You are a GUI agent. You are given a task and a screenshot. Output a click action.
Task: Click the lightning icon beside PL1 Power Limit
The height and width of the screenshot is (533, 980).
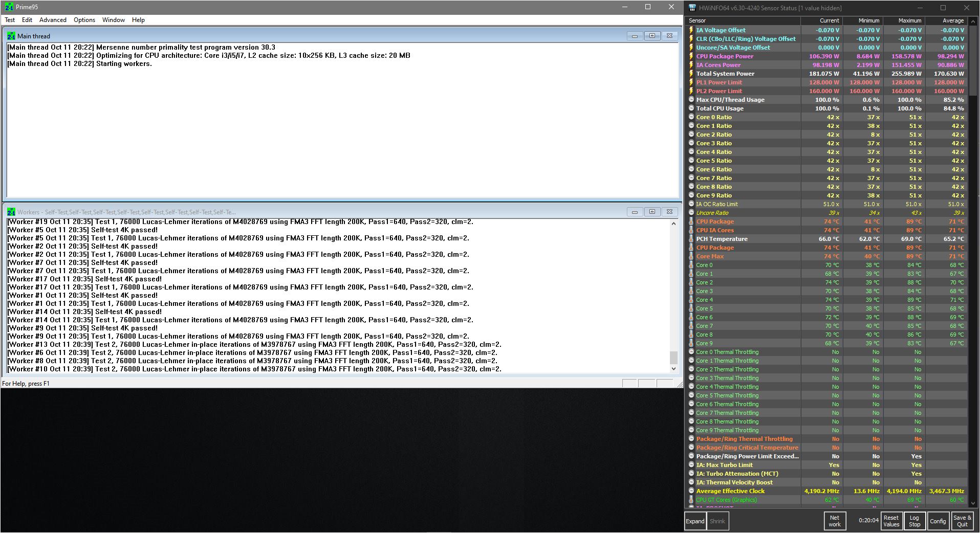[x=691, y=82]
